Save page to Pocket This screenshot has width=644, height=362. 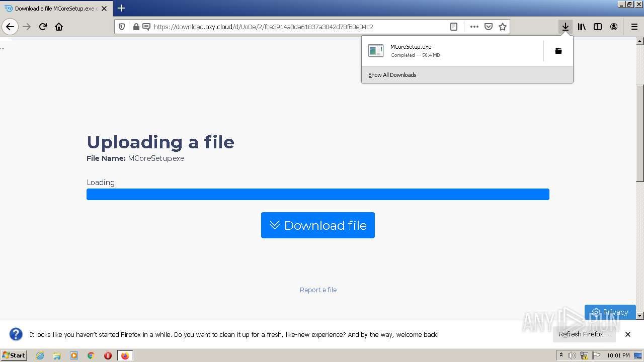click(488, 27)
